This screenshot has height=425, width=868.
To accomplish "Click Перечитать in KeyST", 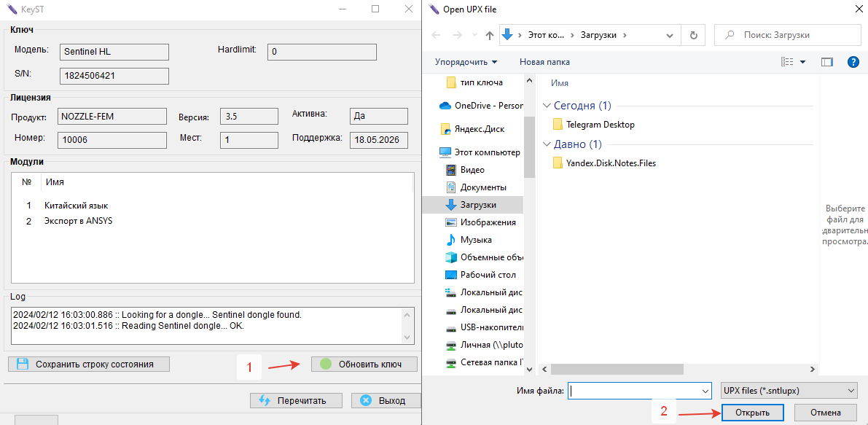I will tap(296, 401).
